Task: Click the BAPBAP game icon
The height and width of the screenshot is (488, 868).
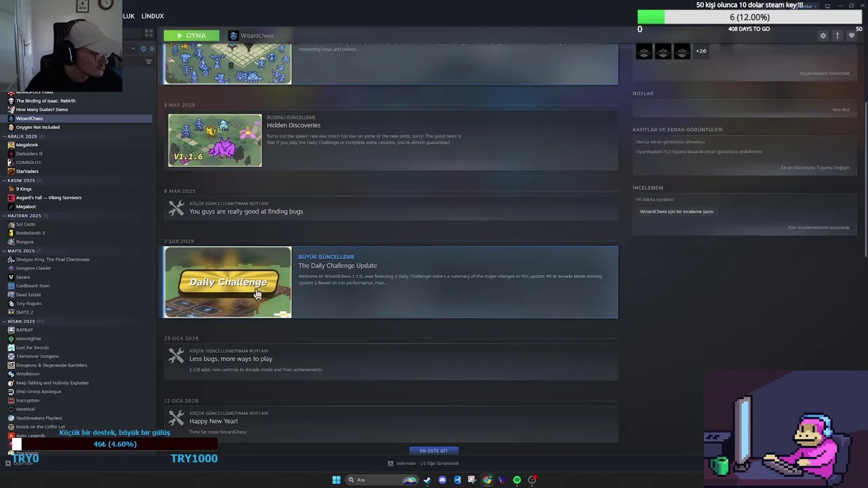Action: pyautogui.click(x=11, y=330)
